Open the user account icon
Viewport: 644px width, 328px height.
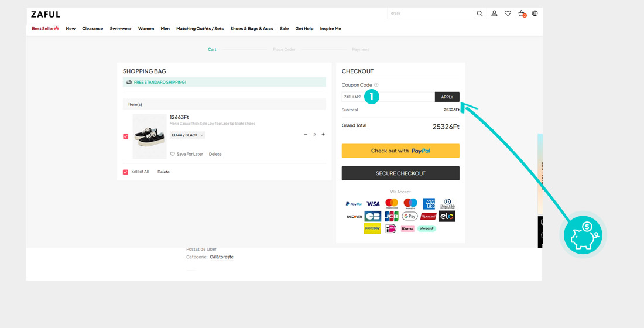[x=495, y=13]
